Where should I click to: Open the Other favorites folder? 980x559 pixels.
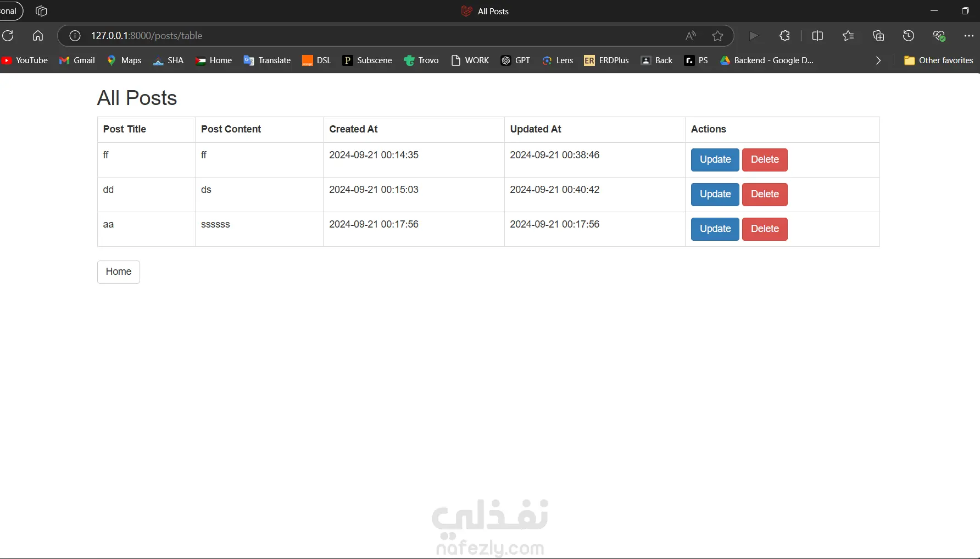click(x=938, y=60)
